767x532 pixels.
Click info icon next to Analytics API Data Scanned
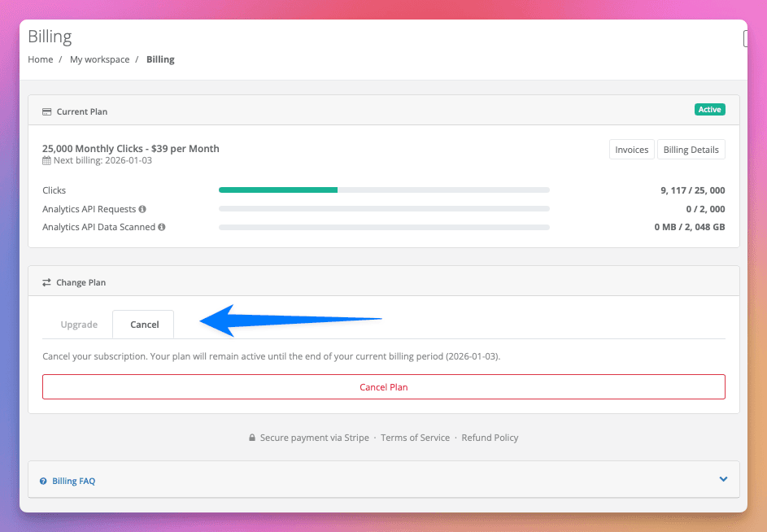162,227
